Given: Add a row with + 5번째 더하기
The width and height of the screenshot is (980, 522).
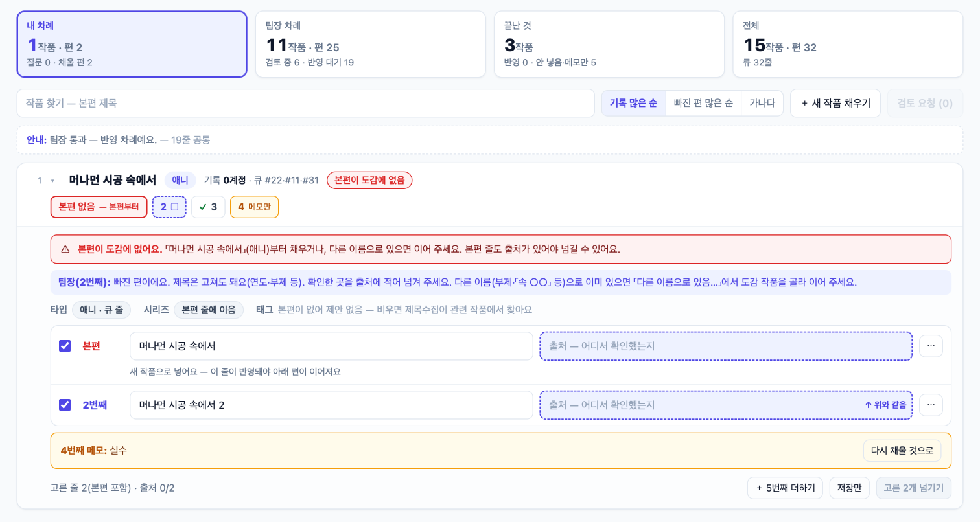Looking at the screenshot, I should (786, 488).
